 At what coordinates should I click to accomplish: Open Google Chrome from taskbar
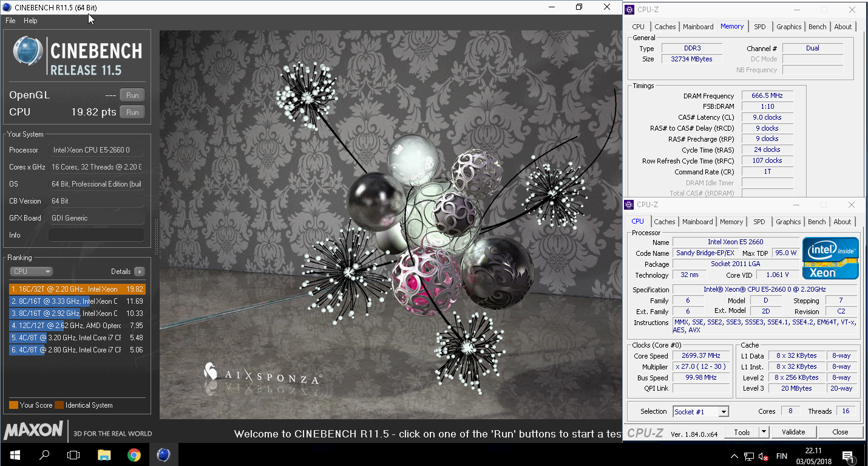tap(134, 454)
